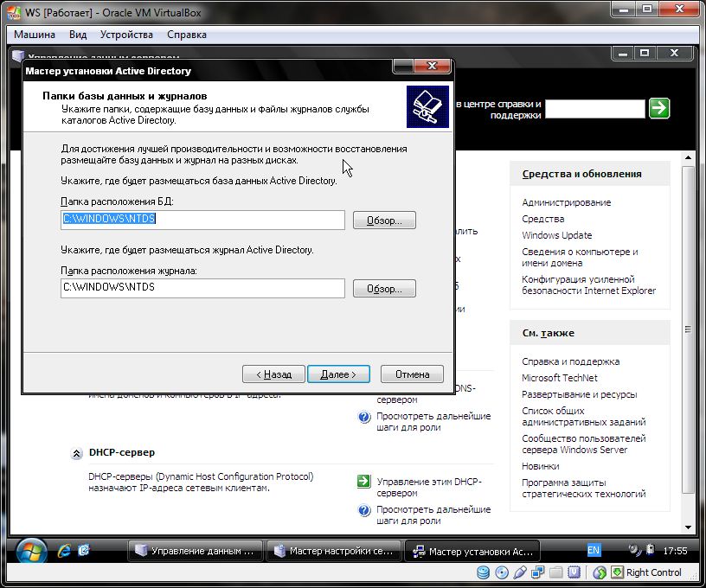Image resolution: width=706 pixels, height=588 pixels.
Task: Open Конфигурация усиленной безопасности Internet Explorer link
Action: point(589,284)
